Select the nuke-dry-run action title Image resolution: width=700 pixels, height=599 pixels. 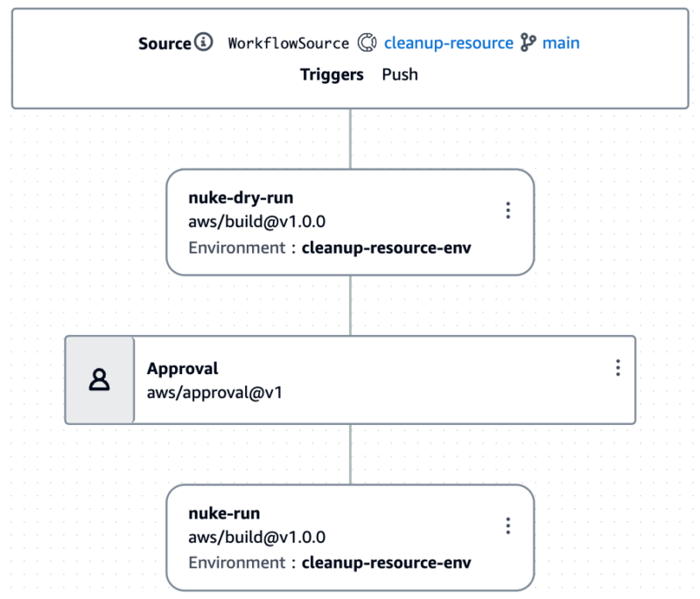pos(241,198)
